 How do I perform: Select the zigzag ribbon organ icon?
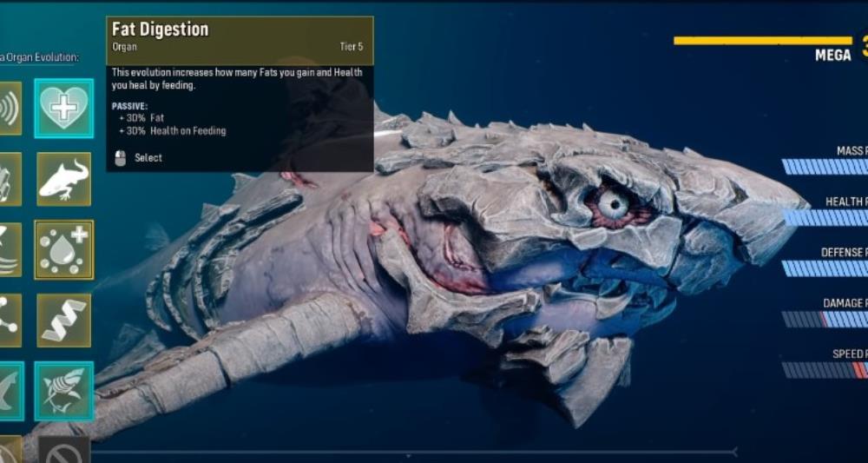click(63, 321)
